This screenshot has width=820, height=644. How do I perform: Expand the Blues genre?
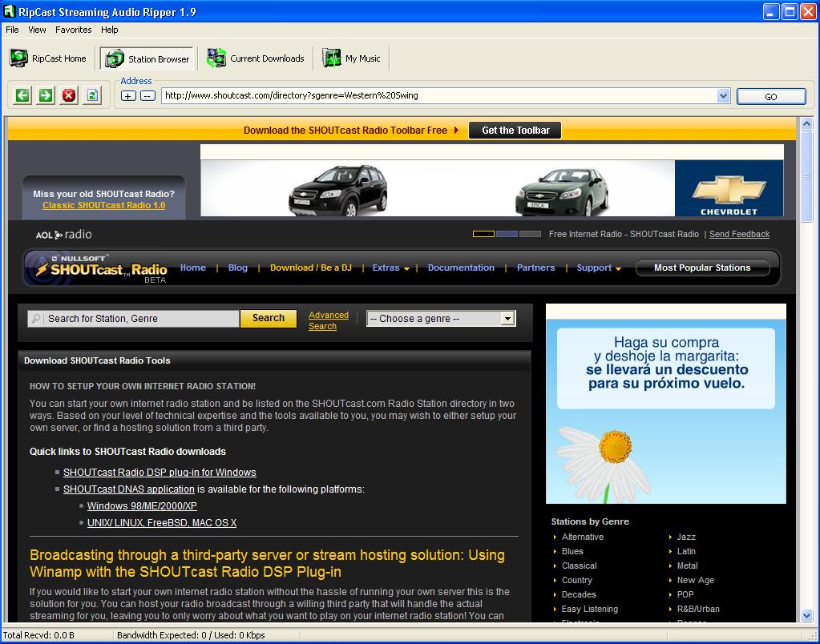tap(555, 551)
